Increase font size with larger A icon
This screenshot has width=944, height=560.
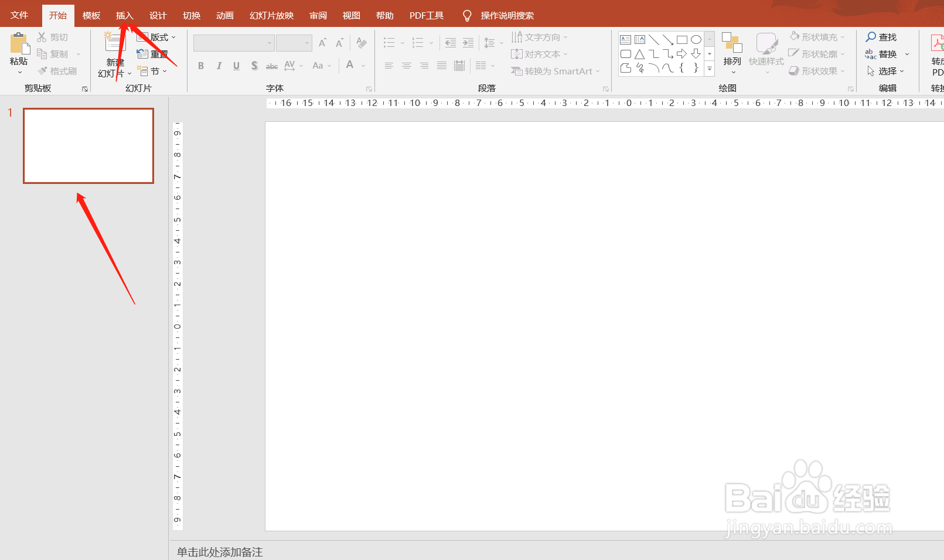(322, 43)
